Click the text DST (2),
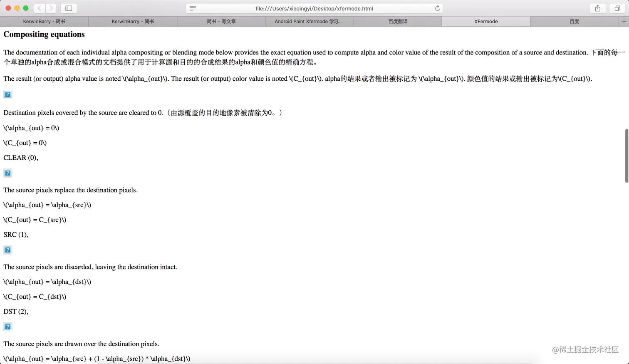Viewport: 629px width, 364px height. pos(16,312)
